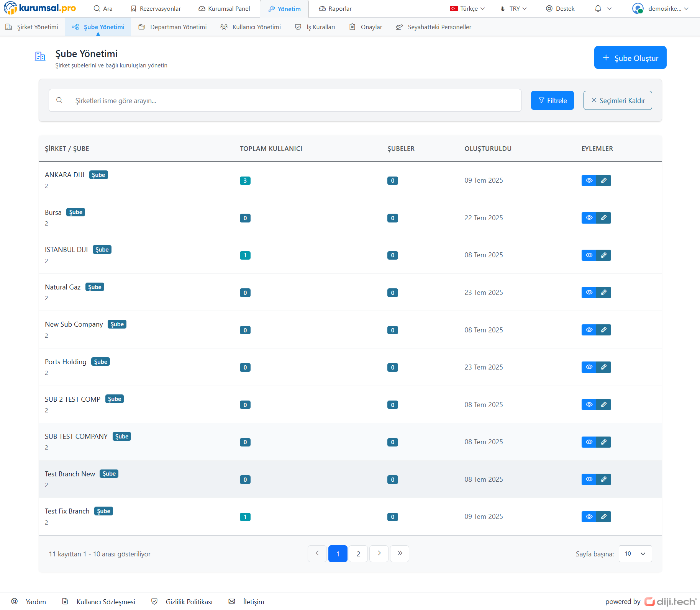The image size is (700, 610).
Task: View details of SUB TEST COMPANY
Action: pyautogui.click(x=589, y=442)
